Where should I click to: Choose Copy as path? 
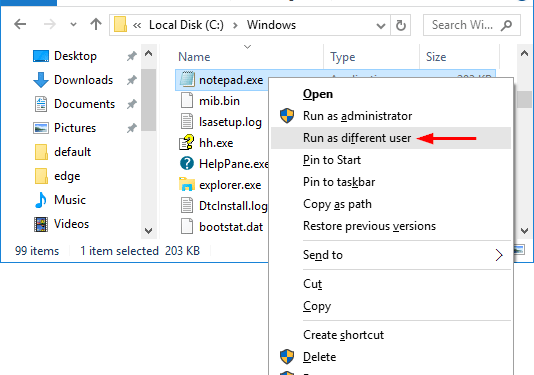(x=391, y=204)
